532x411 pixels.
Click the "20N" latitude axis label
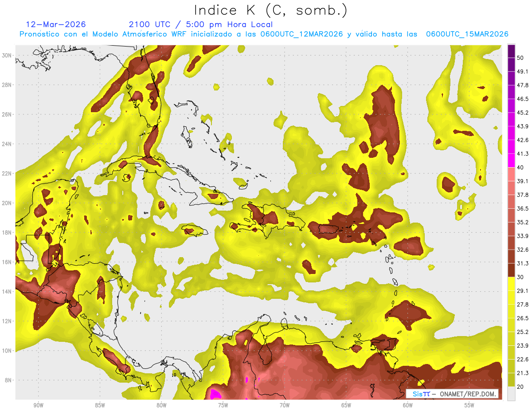pyautogui.click(x=7, y=203)
